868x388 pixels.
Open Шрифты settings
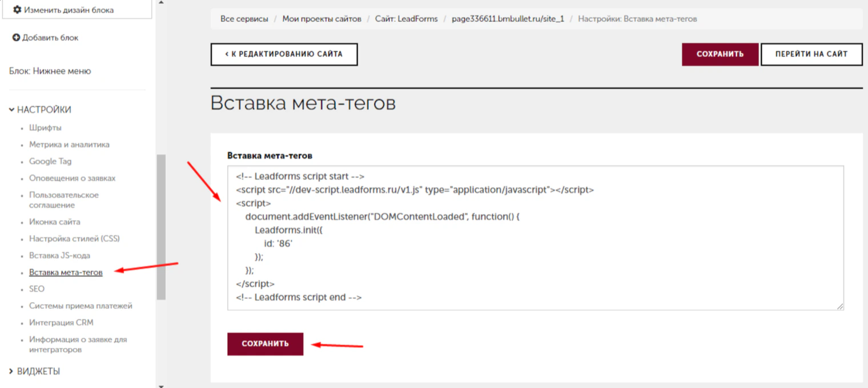pos(45,128)
